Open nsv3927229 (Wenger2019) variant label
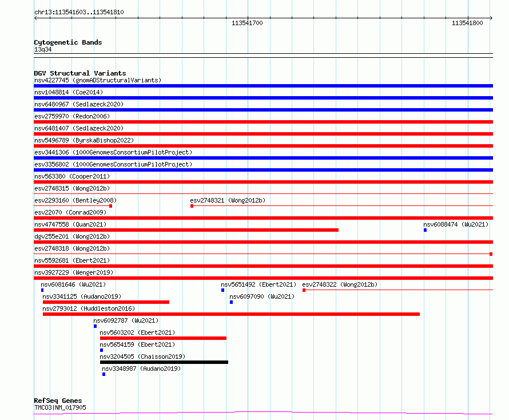Image resolution: width=509 pixels, height=420 pixels. tap(74, 272)
